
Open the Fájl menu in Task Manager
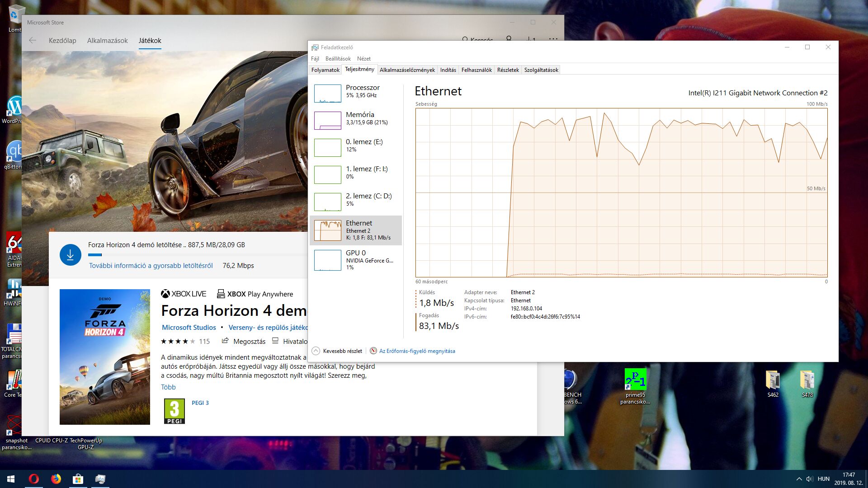point(315,59)
